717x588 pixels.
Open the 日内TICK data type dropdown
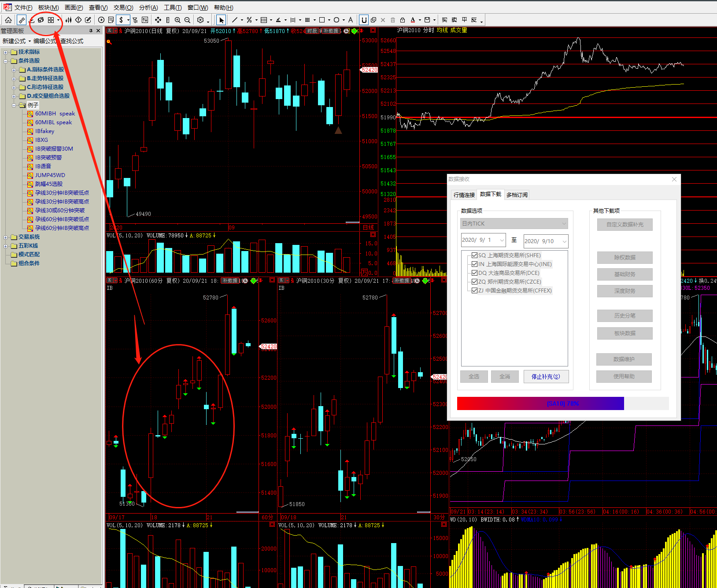point(514,224)
